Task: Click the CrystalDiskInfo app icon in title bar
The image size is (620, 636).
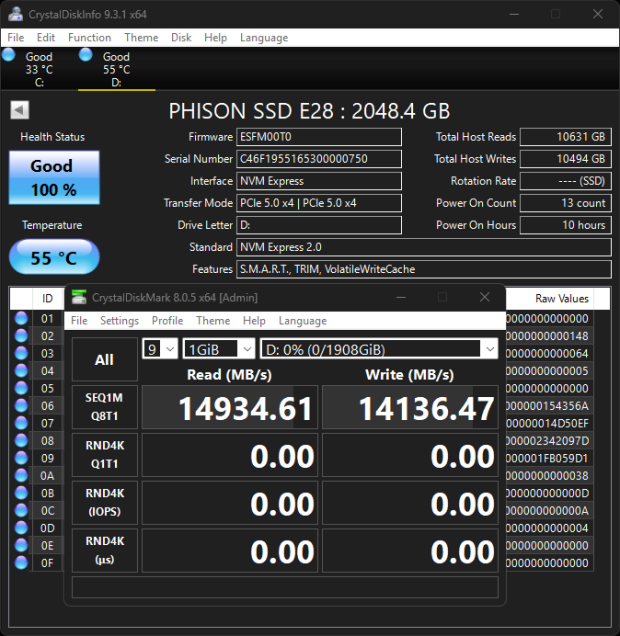Action: (x=15, y=14)
